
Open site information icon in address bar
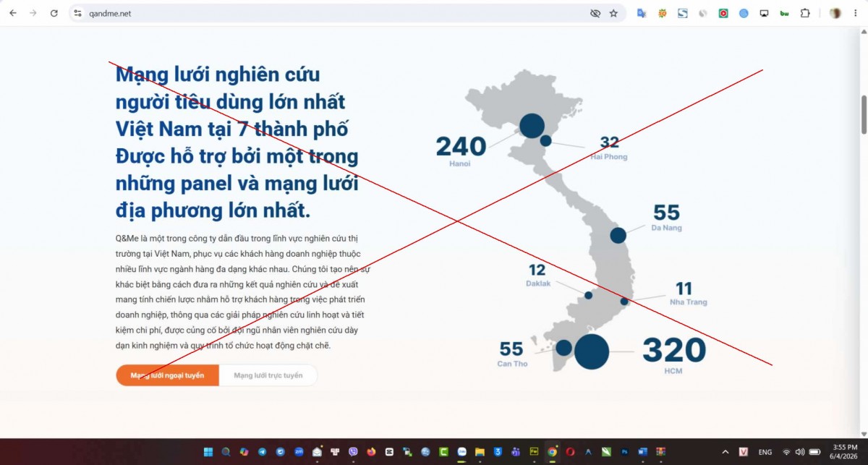coord(78,13)
